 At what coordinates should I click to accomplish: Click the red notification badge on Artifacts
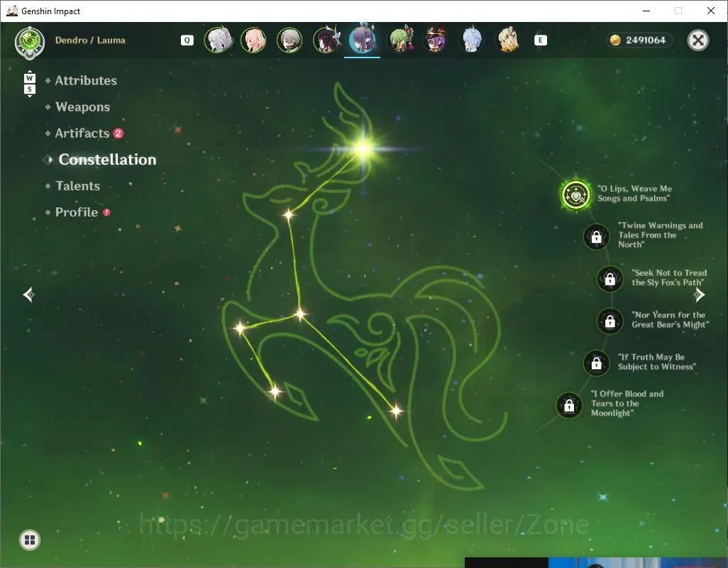[118, 133]
